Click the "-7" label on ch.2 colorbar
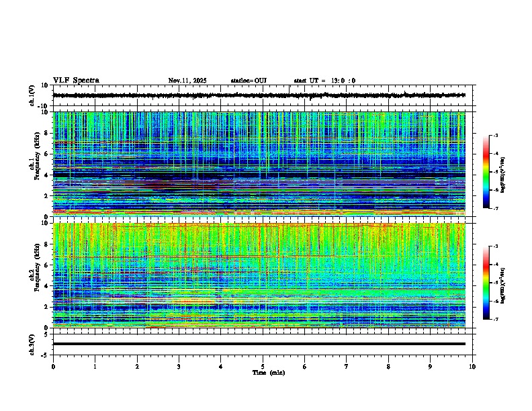This screenshot has width=532, height=411. 495,320
